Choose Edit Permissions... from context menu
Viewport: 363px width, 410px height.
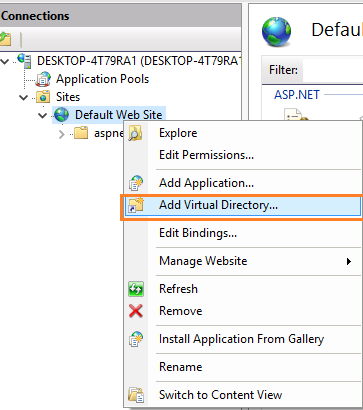click(x=206, y=155)
